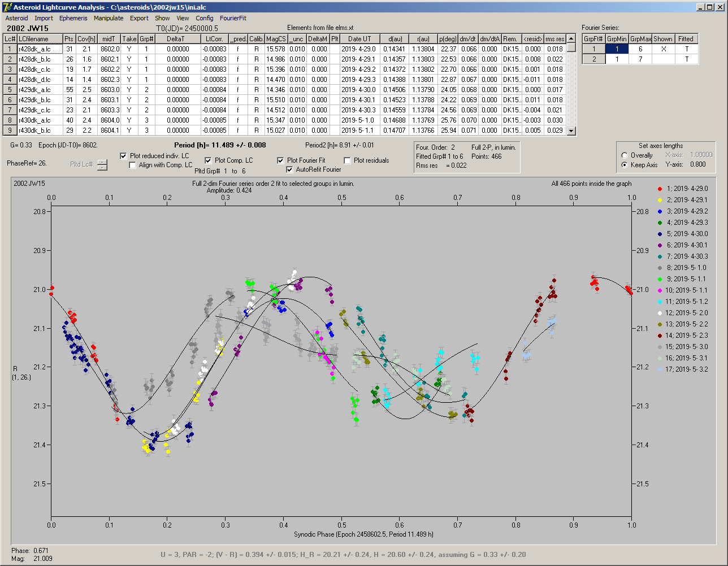This screenshot has height=566, width=728.
Task: Click lightcurve table scrollbar down arrow
Action: pos(571,130)
